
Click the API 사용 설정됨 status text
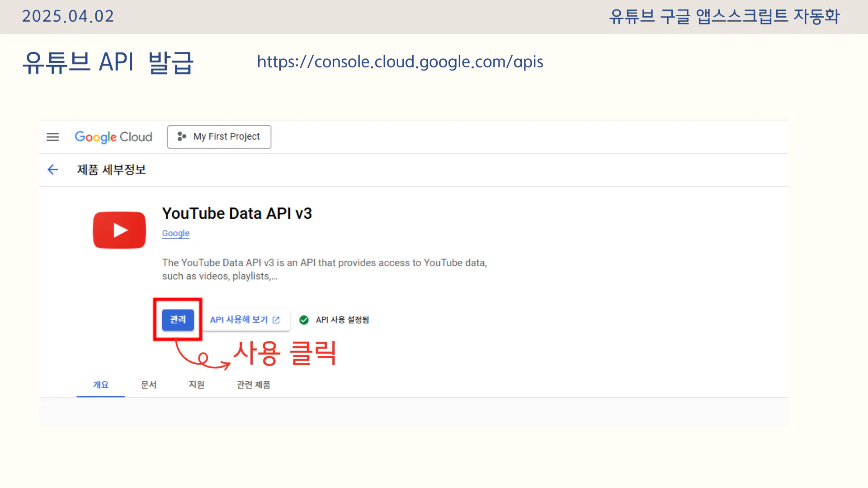pos(342,320)
